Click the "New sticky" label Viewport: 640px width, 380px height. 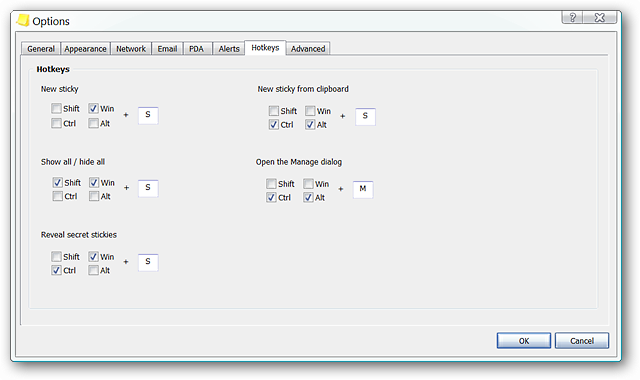tap(60, 89)
